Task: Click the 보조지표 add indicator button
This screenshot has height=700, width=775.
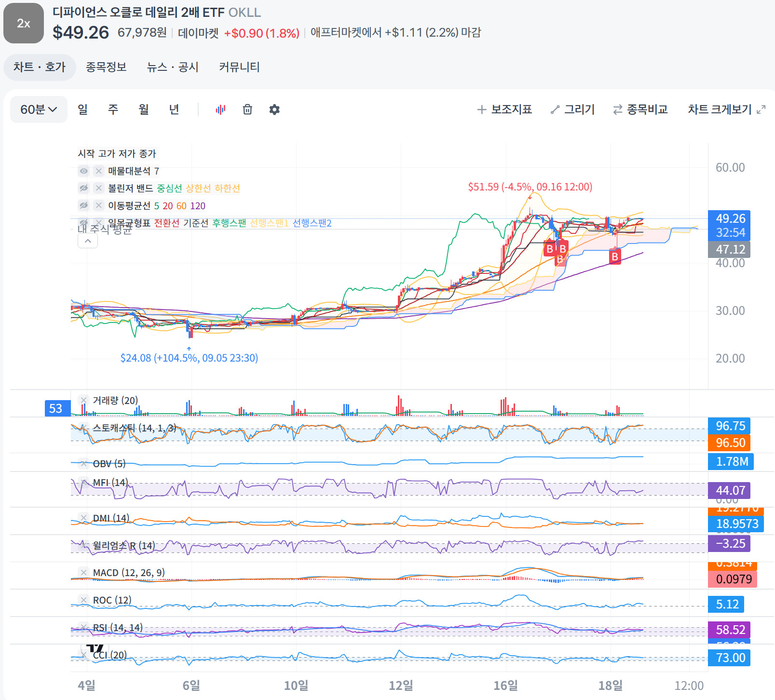Action: point(504,109)
